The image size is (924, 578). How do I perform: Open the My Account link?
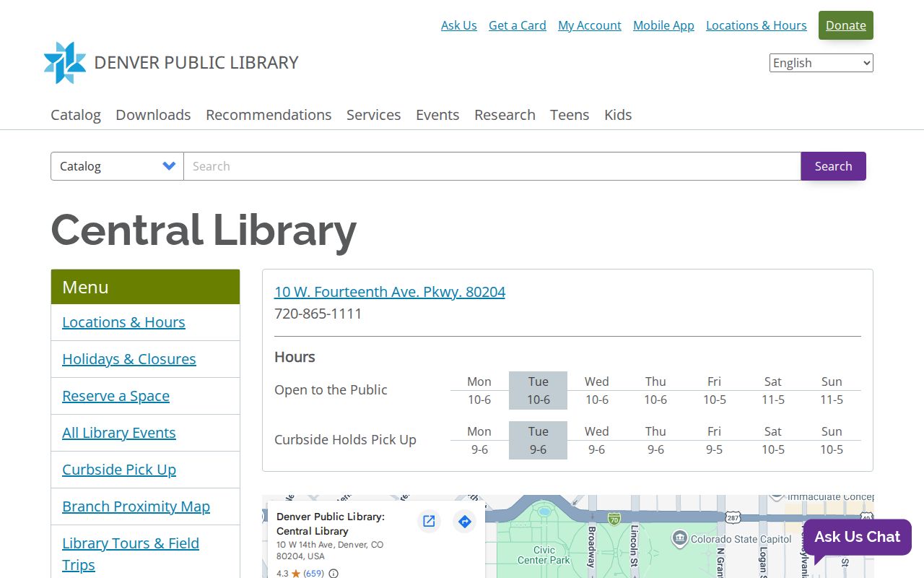point(590,25)
